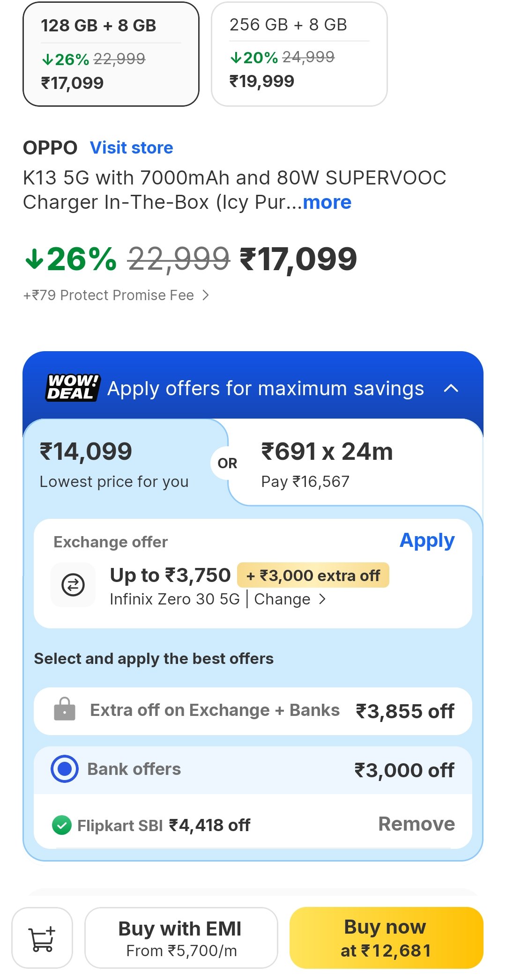Collapse the maximum savings offers panel
Image resolution: width=506 pixels, height=980 pixels.
click(x=451, y=388)
